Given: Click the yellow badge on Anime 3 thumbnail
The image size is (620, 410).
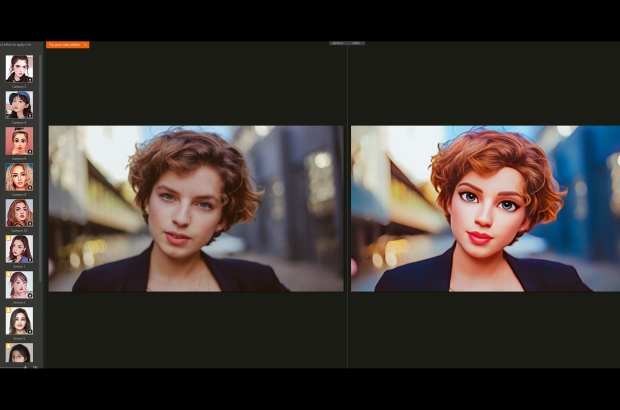Looking at the screenshot, I should point(8,310).
